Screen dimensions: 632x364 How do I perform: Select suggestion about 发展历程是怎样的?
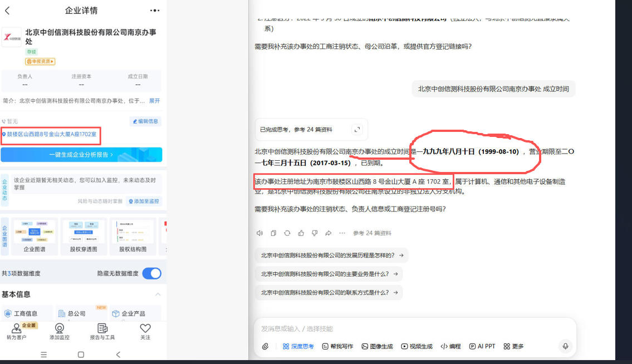point(332,255)
